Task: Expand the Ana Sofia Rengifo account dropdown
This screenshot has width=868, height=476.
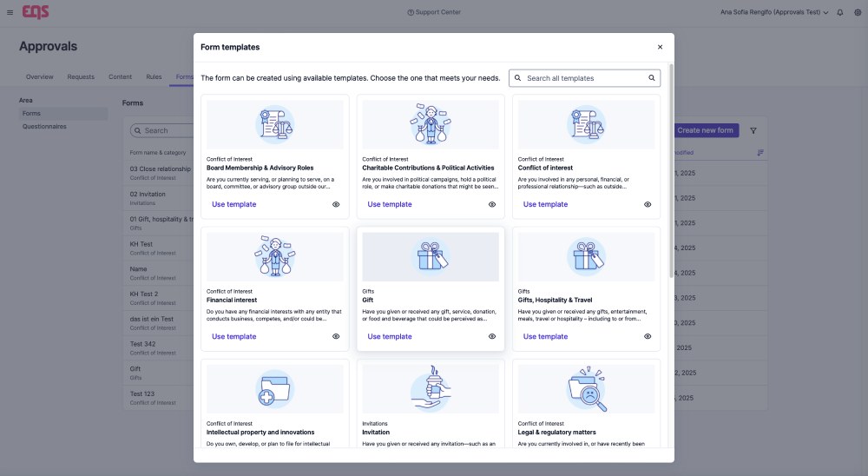Action: point(774,12)
